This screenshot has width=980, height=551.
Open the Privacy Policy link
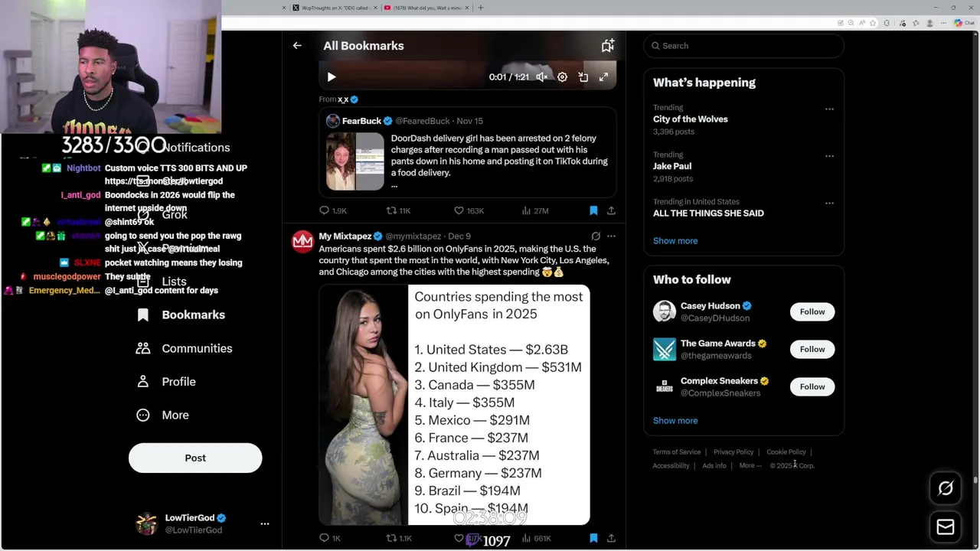(x=733, y=452)
